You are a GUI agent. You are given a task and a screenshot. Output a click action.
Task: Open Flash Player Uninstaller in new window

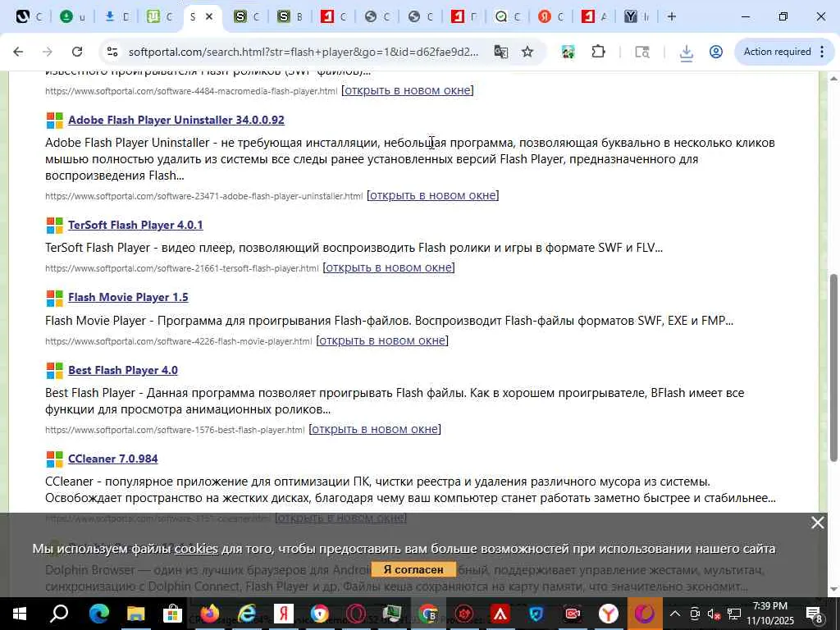[x=433, y=195]
